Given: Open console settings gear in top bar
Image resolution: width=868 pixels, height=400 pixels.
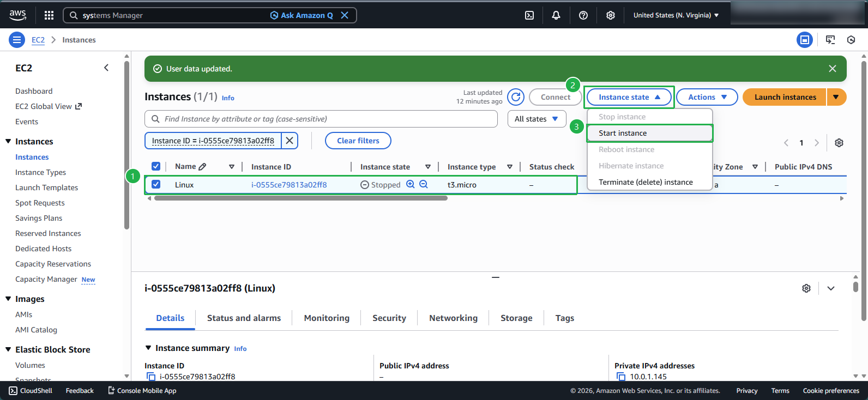Looking at the screenshot, I should click(611, 15).
